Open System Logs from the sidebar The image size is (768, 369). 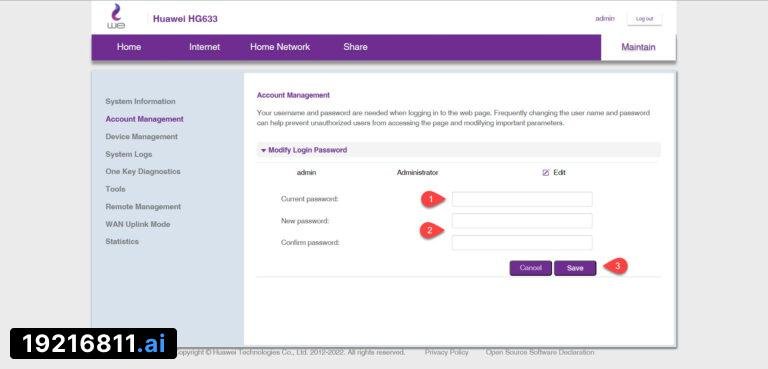click(x=129, y=154)
